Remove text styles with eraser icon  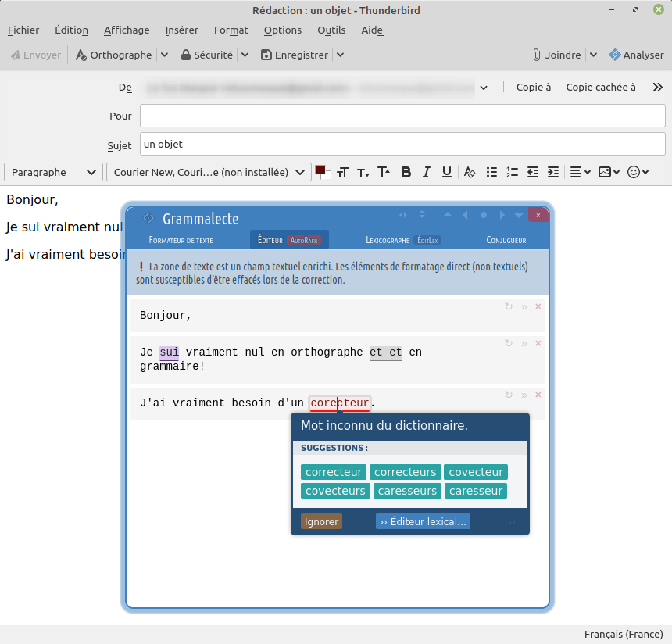[470, 173]
